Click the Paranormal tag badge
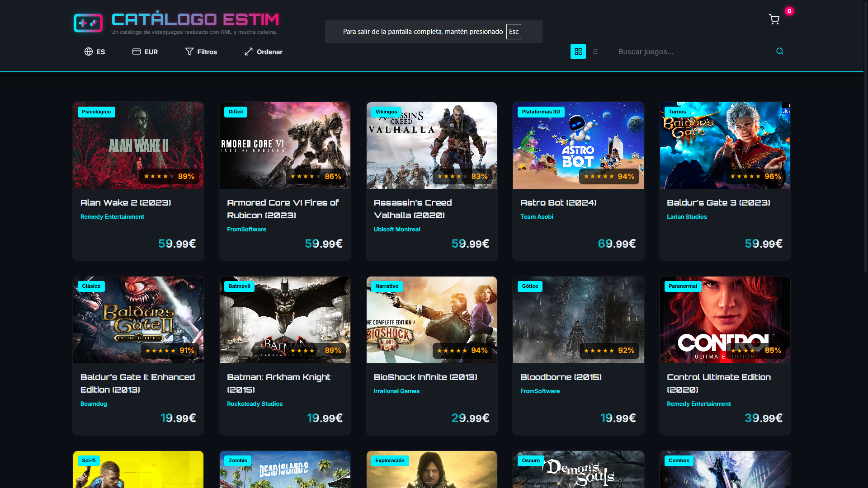This screenshot has width=868, height=488. (x=683, y=286)
